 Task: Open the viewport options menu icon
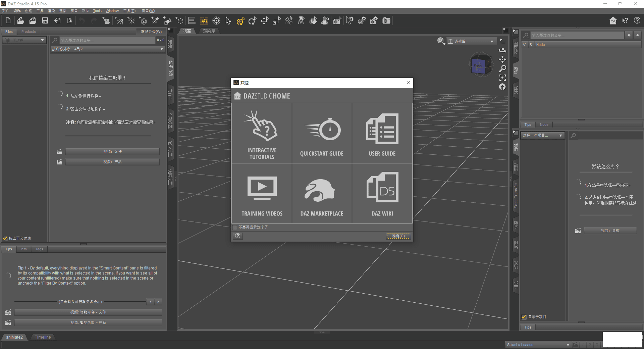(502, 41)
